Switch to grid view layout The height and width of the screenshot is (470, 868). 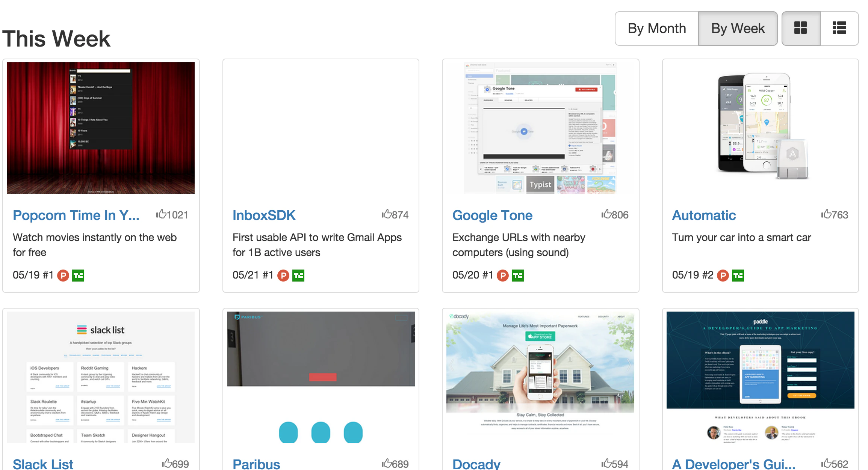click(x=801, y=28)
